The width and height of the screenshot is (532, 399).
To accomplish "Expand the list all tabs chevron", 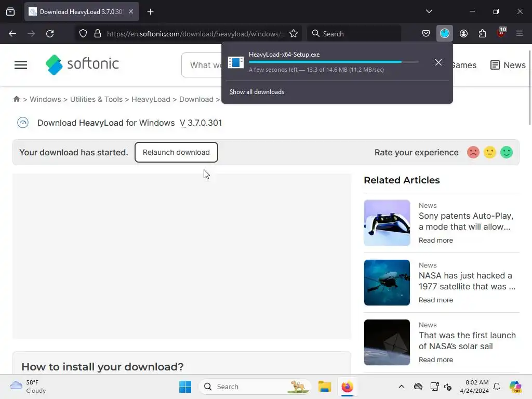I will [x=429, y=11].
